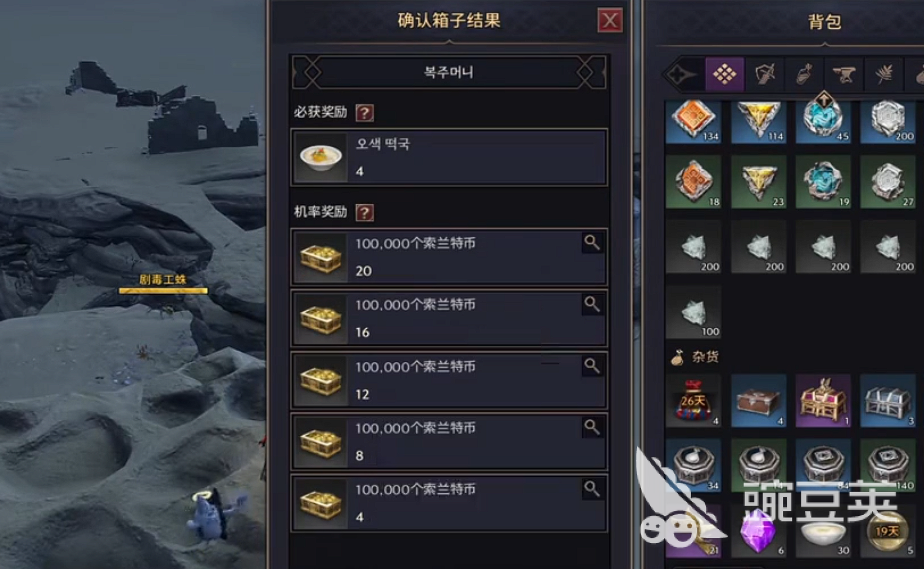Select the red pouch showing 26天

(693, 400)
